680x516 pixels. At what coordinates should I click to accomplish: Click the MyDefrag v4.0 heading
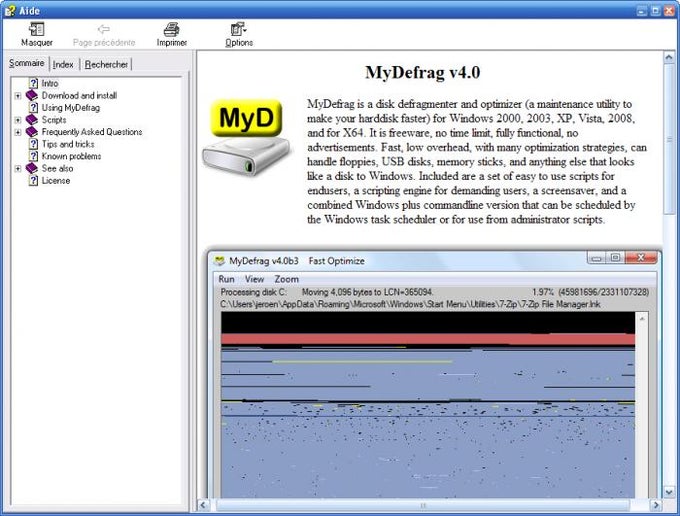[422, 72]
